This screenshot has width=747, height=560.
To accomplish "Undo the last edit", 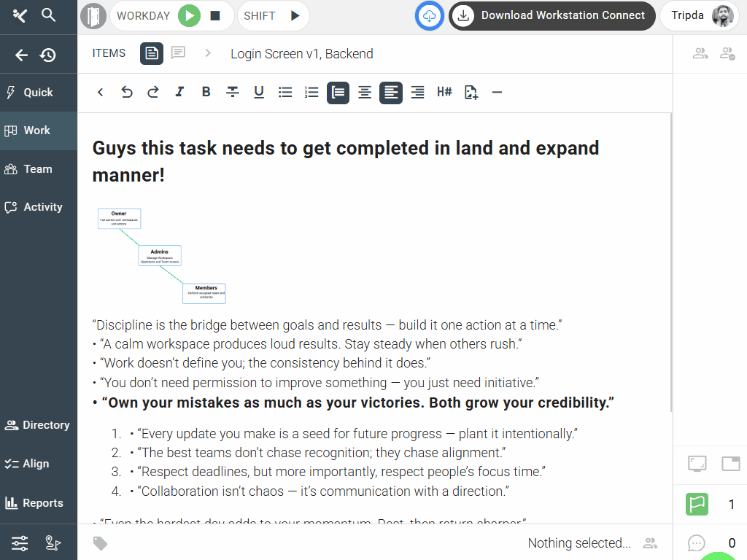I will coord(127,92).
